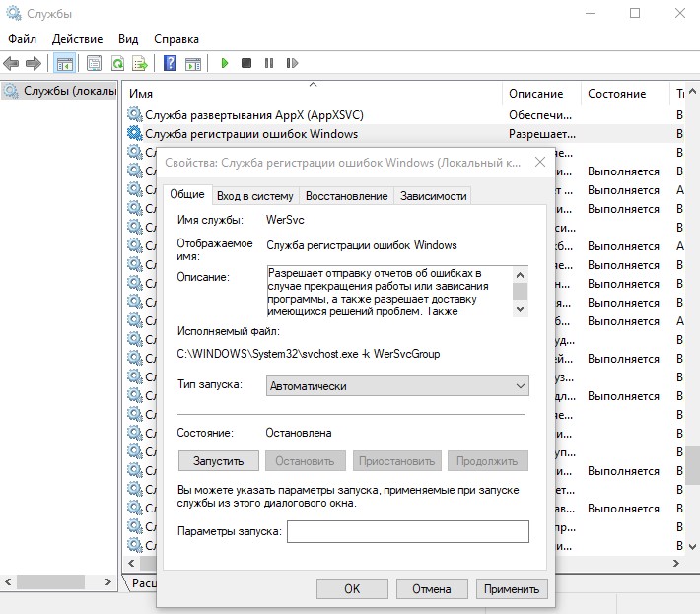Open the Действие menu
Screen dimensions: 700x614
click(77, 39)
